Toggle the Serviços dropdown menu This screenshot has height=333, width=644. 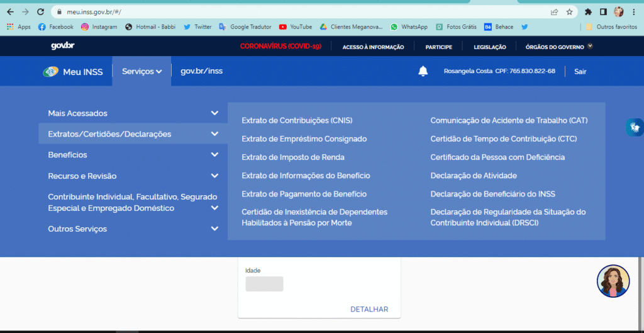[142, 71]
